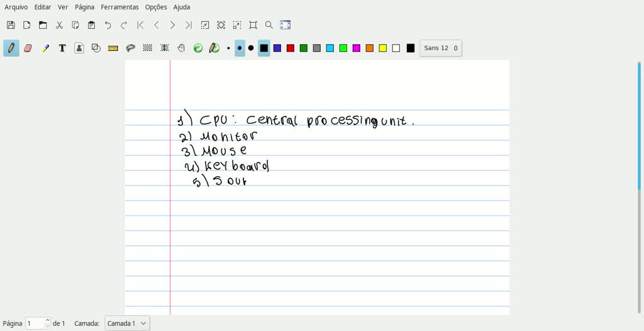This screenshot has height=331, width=644.
Task: Paste from clipboard icon
Action: click(x=92, y=25)
